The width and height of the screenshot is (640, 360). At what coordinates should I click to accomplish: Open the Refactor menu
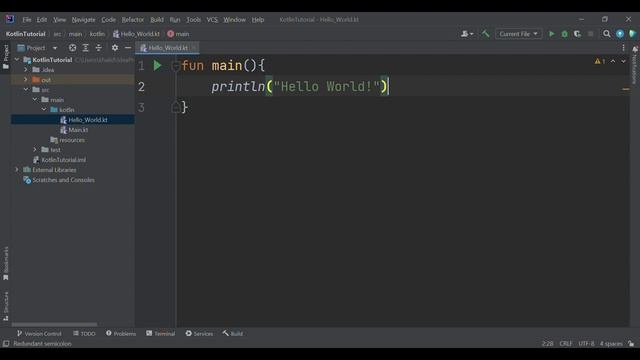tap(133, 20)
